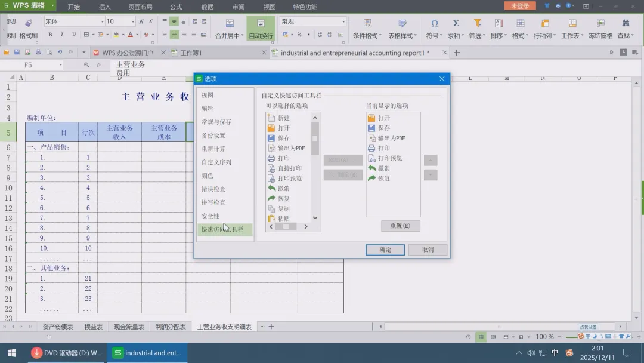
Task: Open the WPS 表格 application menu dropdown
Action: click(52, 6)
